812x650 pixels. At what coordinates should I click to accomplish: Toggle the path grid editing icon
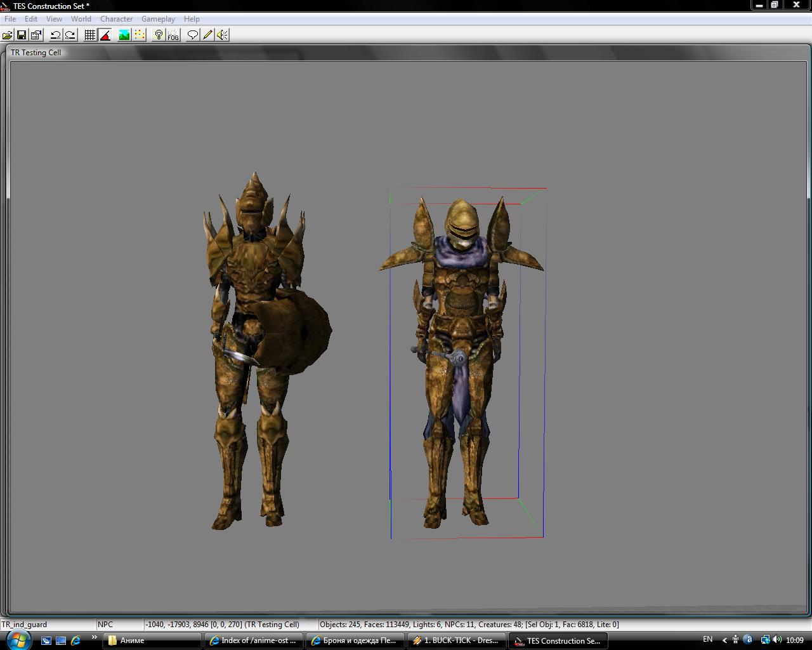[x=140, y=35]
